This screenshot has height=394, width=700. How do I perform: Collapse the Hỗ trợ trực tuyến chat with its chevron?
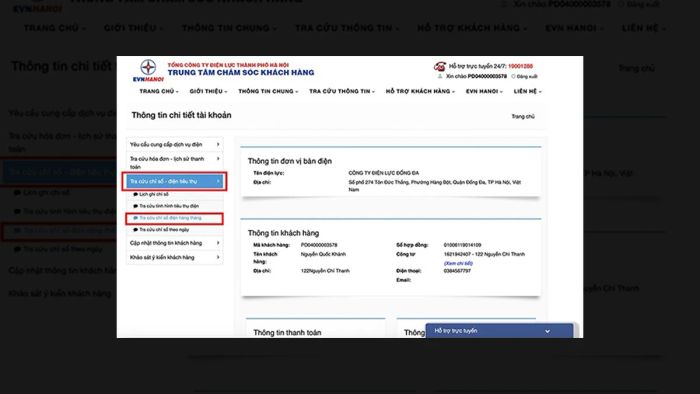click(x=547, y=331)
